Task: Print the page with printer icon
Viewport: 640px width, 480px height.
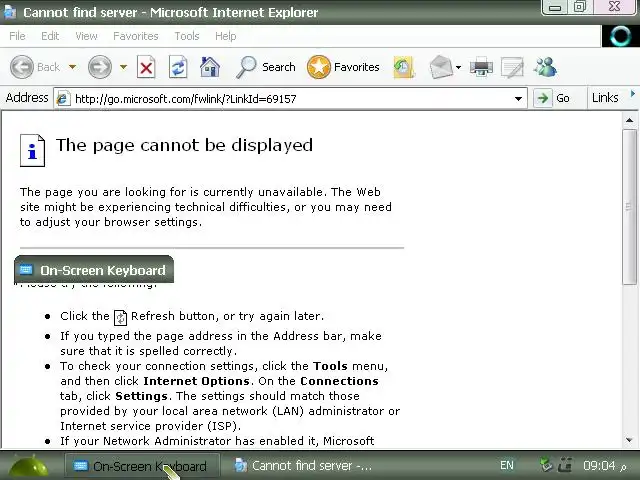Action: pos(481,67)
